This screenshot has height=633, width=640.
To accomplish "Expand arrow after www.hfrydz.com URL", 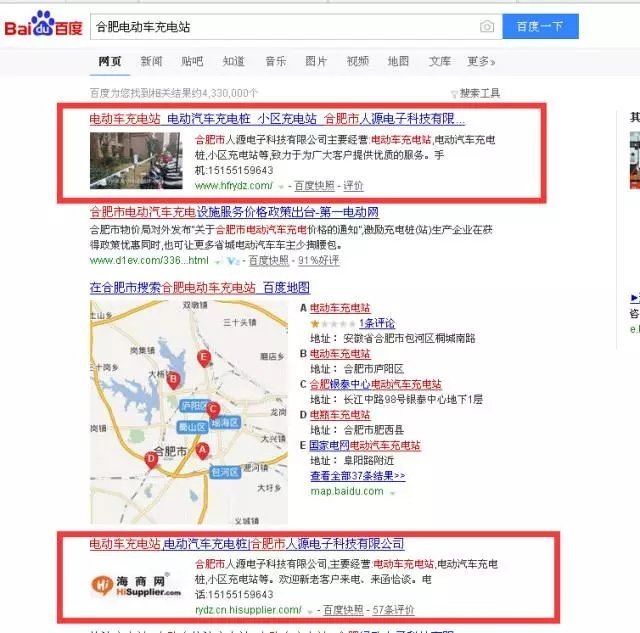I will pyautogui.click(x=281, y=187).
